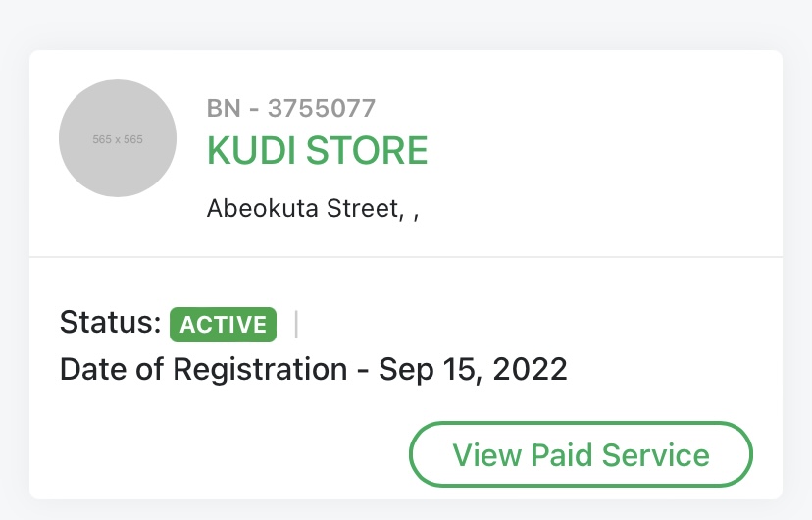Click the trailing commas after the address
The width and height of the screenshot is (812, 520).
pyautogui.click(x=409, y=212)
